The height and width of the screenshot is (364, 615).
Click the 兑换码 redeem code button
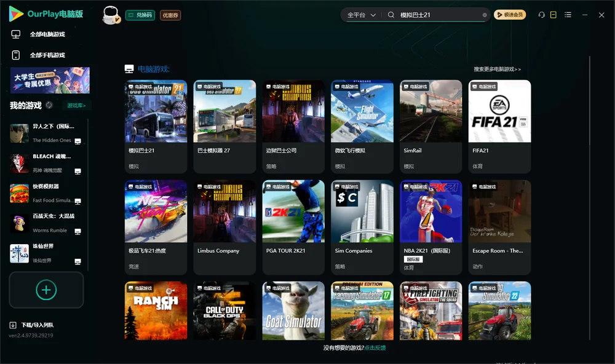click(x=140, y=15)
